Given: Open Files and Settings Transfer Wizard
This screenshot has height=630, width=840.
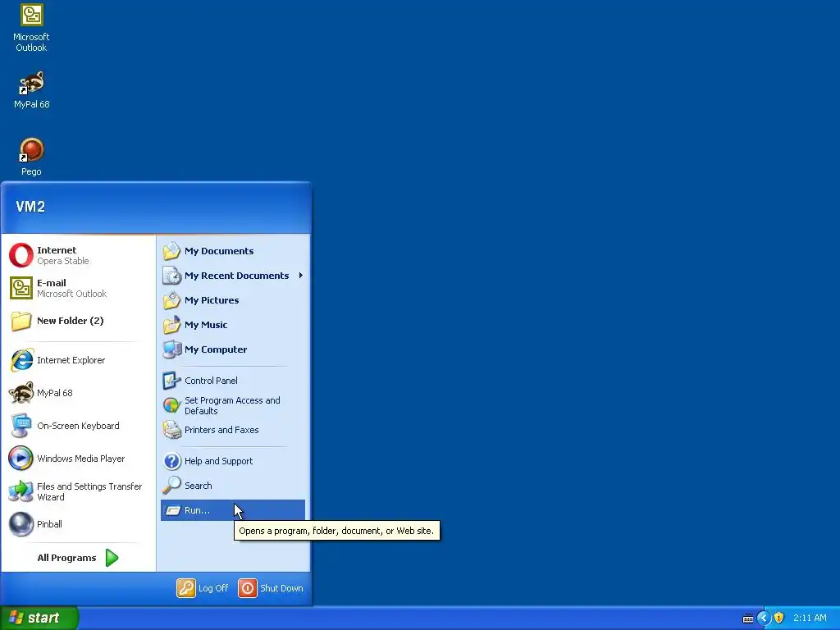Looking at the screenshot, I should pos(78,491).
